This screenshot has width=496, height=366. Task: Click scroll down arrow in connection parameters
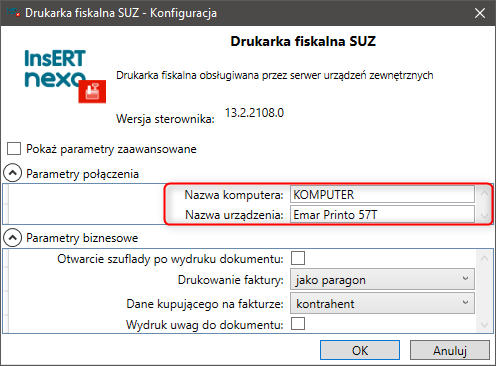[x=484, y=216]
